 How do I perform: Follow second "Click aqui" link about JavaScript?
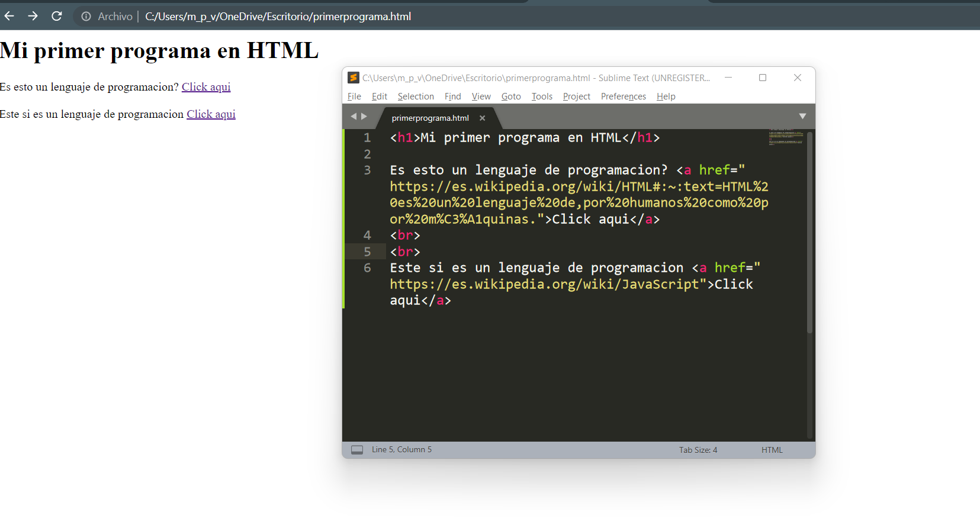[x=211, y=114]
